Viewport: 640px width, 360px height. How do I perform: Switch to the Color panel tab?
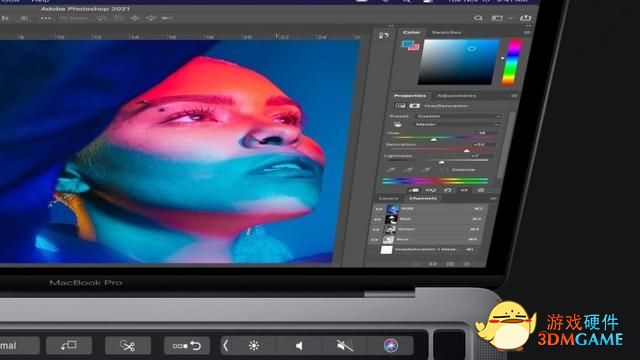coord(411,32)
